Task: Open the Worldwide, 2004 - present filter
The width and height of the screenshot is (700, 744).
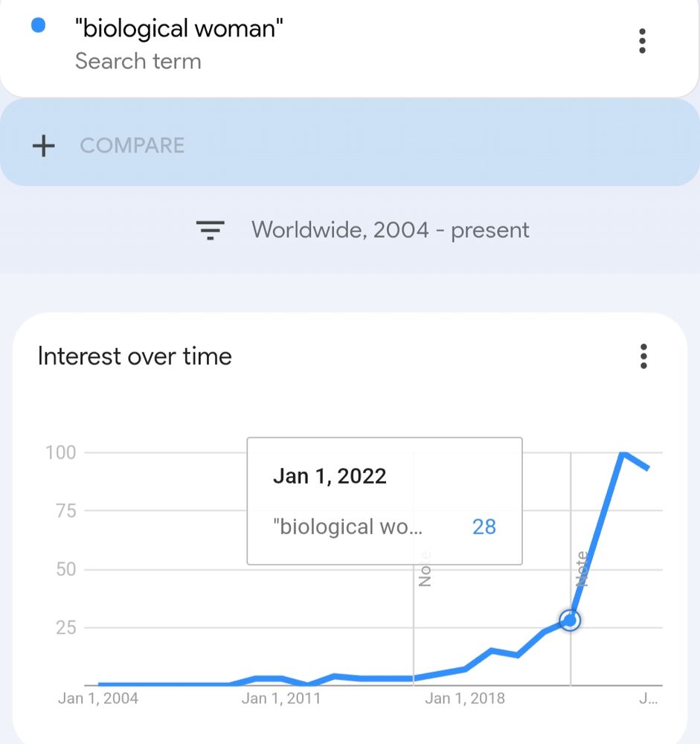Action: coord(390,230)
